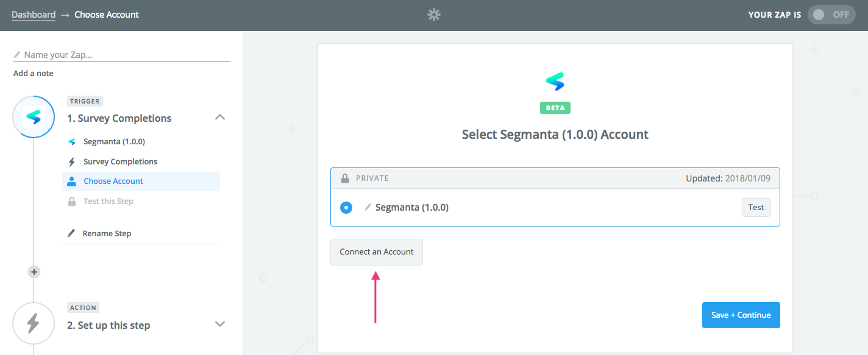868x355 pixels.
Task: Click the Segmanta trigger step circle icon
Action: [34, 117]
